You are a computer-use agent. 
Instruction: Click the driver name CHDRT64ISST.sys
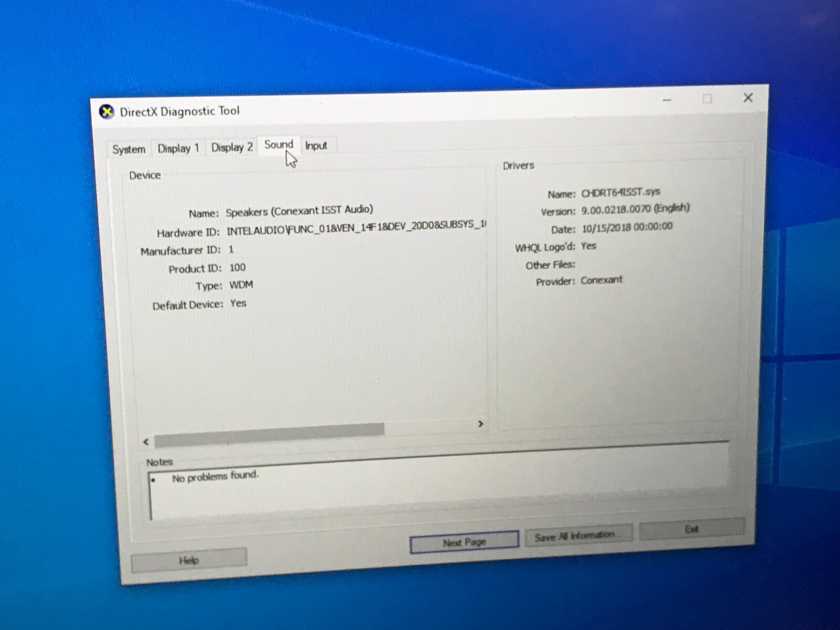pyautogui.click(x=621, y=192)
